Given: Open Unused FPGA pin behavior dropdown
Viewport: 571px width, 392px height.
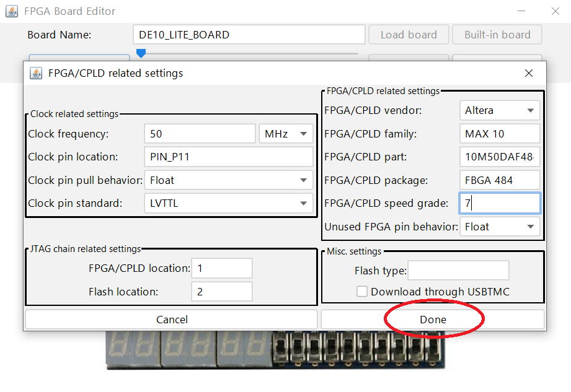Looking at the screenshot, I should (x=499, y=227).
